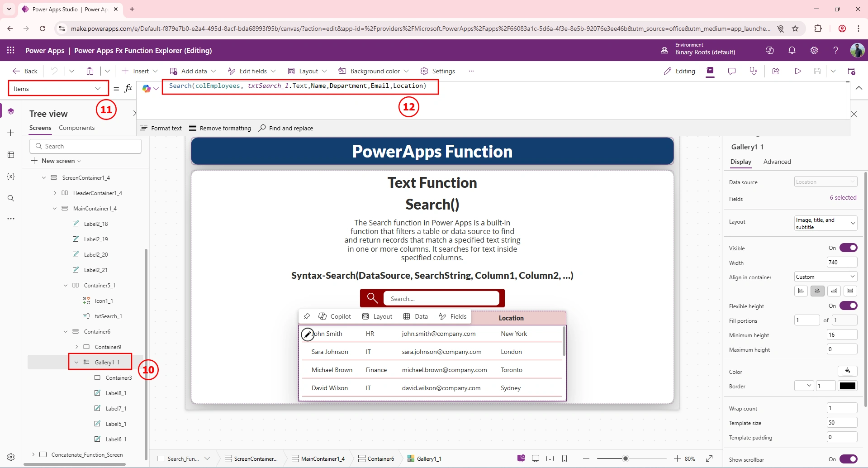The image size is (868, 468).
Task: Bookmark this page with the star icon
Action: point(795,29)
